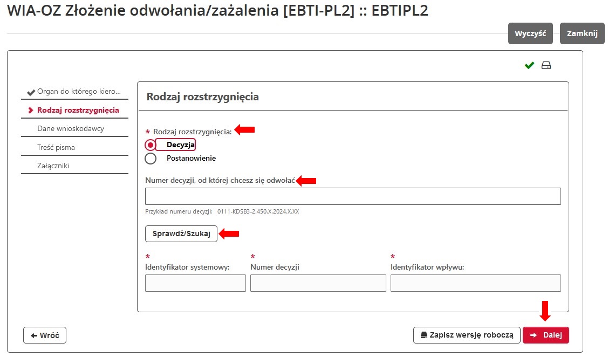
Task: Click the 'Identyfikator systemowy' field
Action: pos(195,283)
